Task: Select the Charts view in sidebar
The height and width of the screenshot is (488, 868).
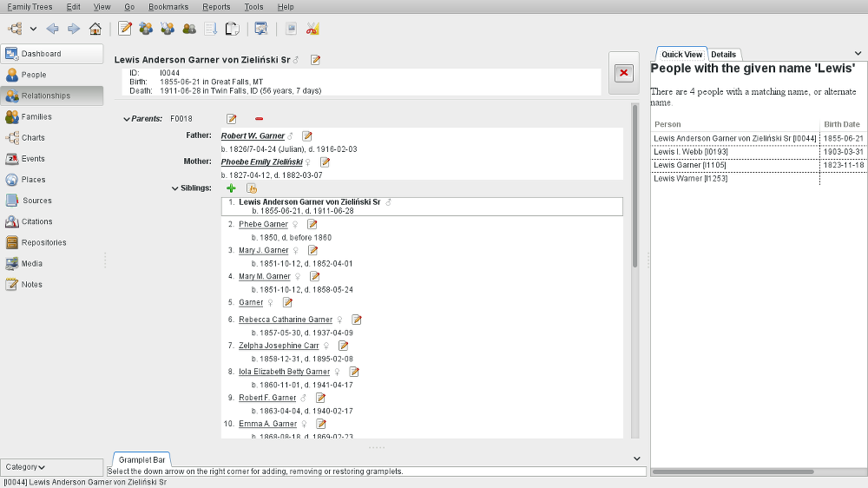Action: pyautogui.click(x=33, y=138)
